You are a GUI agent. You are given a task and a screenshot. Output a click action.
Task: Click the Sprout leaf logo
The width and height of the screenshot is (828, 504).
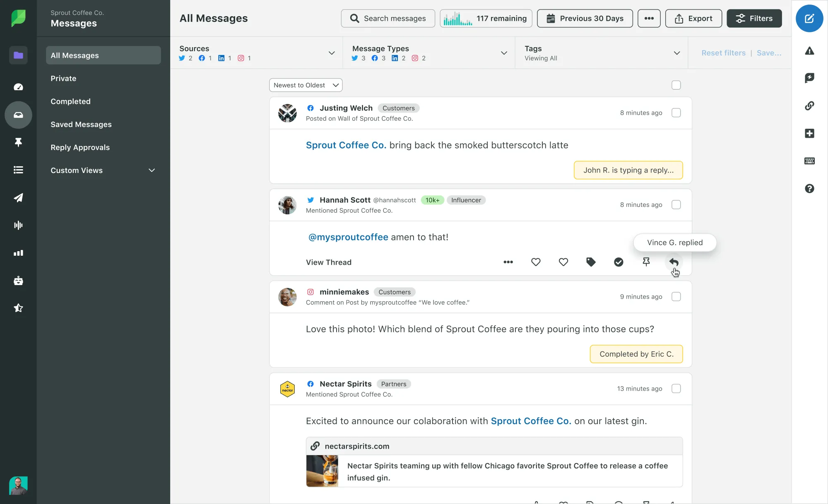(x=18, y=18)
